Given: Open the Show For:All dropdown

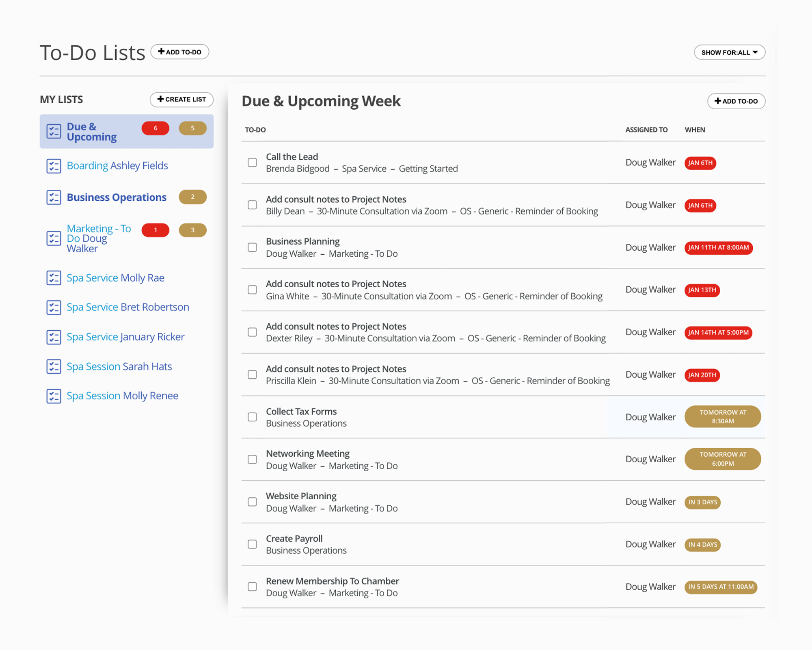Looking at the screenshot, I should click(729, 52).
